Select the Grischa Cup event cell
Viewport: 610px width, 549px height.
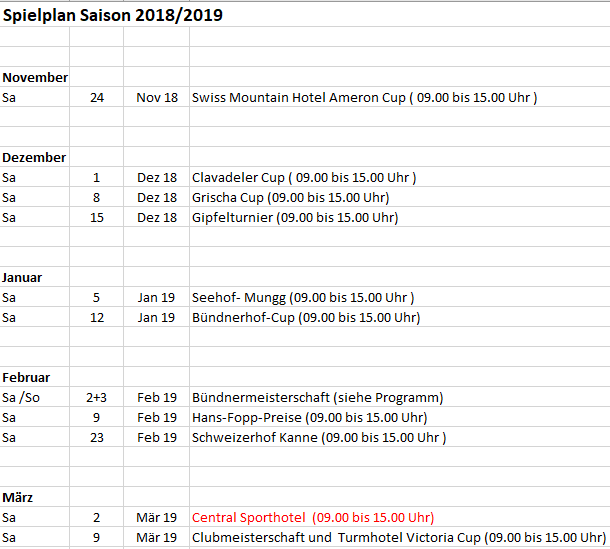(x=290, y=198)
